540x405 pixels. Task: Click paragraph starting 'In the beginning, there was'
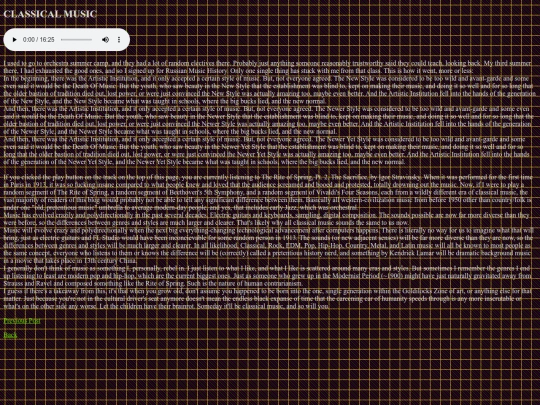(x=270, y=90)
